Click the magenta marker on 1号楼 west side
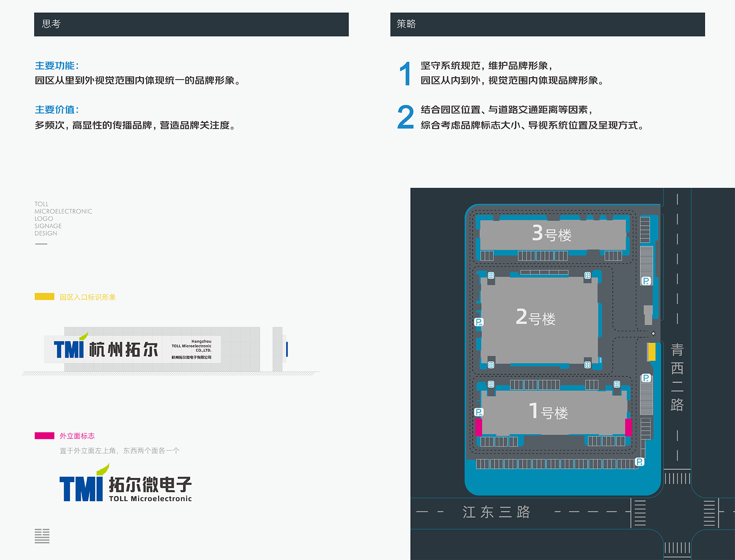Image resolution: width=735 pixels, height=560 pixels. coord(479,427)
